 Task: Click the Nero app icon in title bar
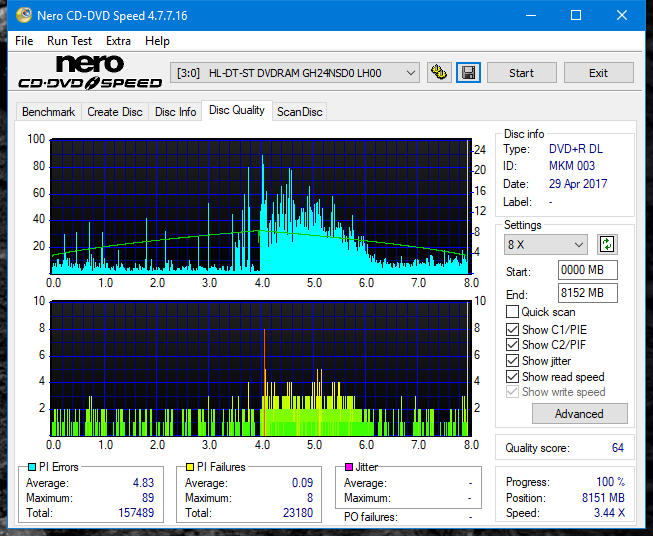[24, 15]
